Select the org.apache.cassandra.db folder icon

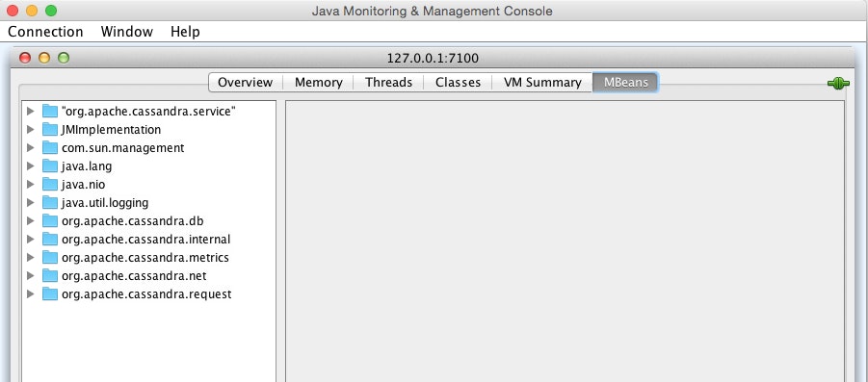(50, 220)
